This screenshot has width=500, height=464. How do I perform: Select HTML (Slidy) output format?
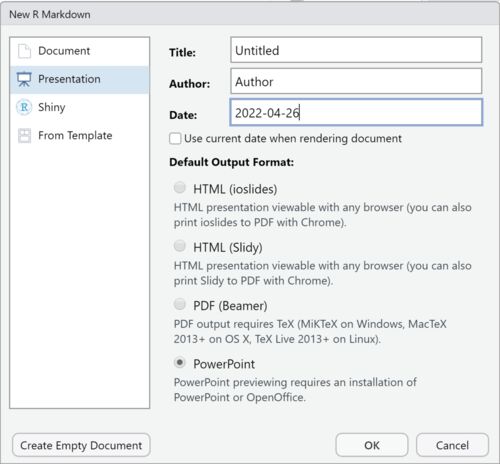pos(180,246)
